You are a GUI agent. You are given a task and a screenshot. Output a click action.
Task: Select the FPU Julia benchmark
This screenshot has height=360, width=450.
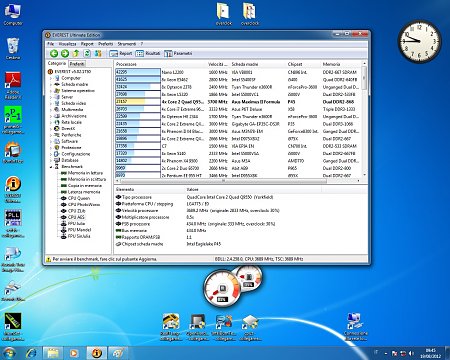tap(73, 224)
